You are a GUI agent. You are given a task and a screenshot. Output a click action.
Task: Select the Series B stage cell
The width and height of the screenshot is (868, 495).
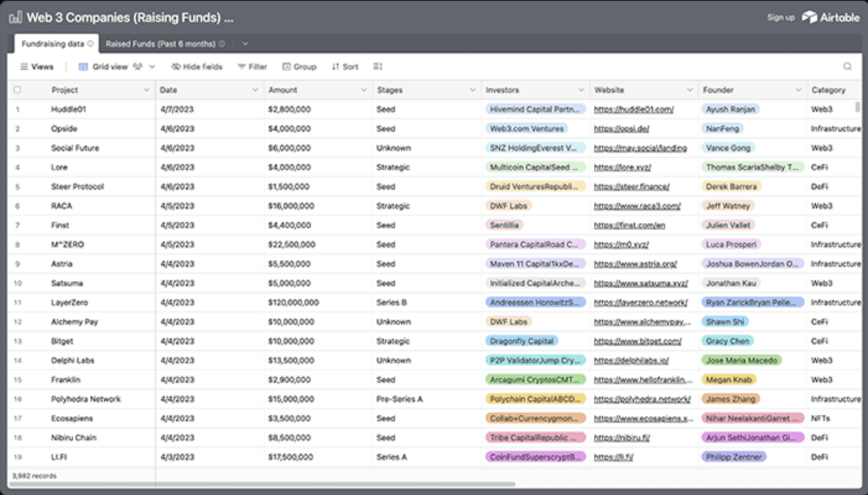pos(427,303)
